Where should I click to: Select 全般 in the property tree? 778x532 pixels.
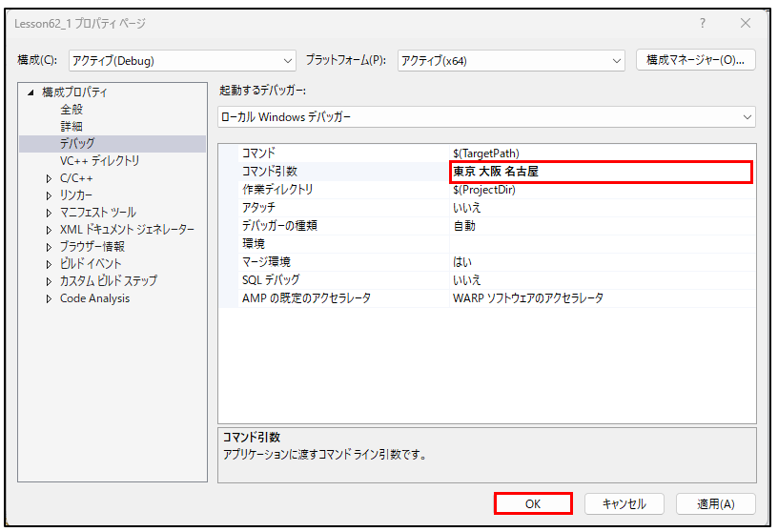click(72, 110)
